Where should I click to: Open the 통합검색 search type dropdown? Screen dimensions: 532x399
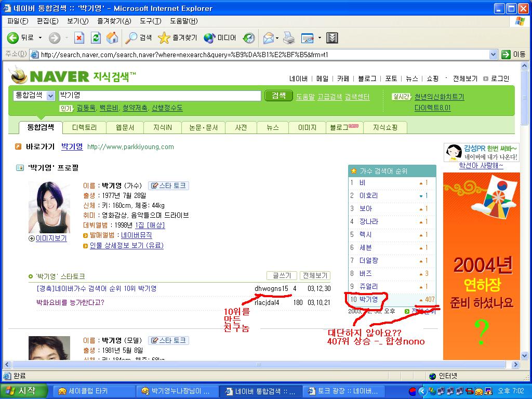(x=34, y=96)
